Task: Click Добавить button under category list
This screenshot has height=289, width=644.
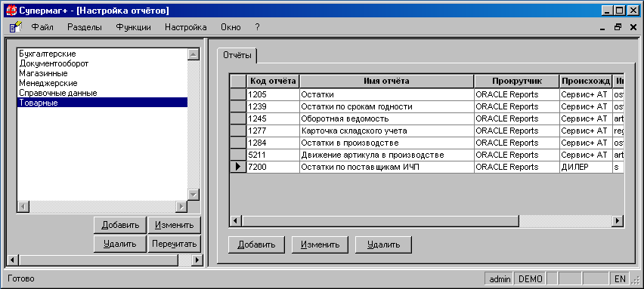Action: 120,225
